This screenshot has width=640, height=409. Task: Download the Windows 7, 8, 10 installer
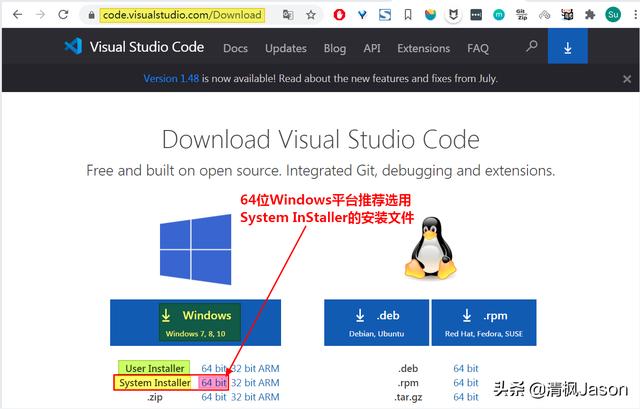coord(196,322)
